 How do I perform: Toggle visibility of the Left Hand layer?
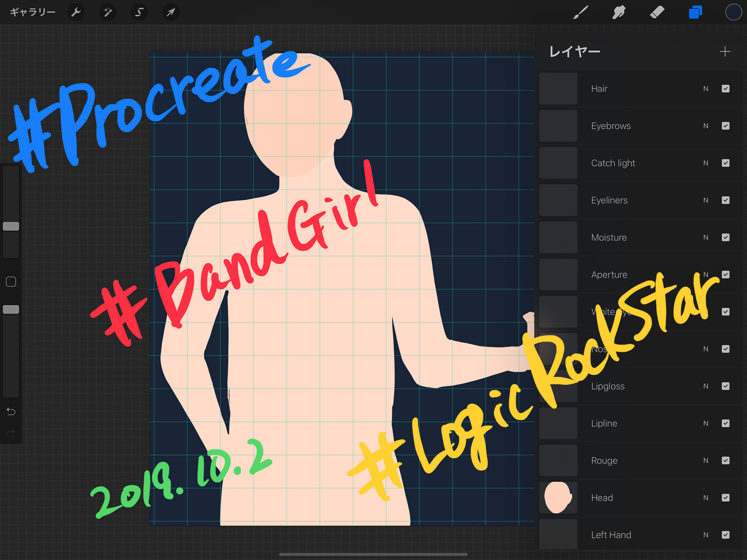coord(726,535)
